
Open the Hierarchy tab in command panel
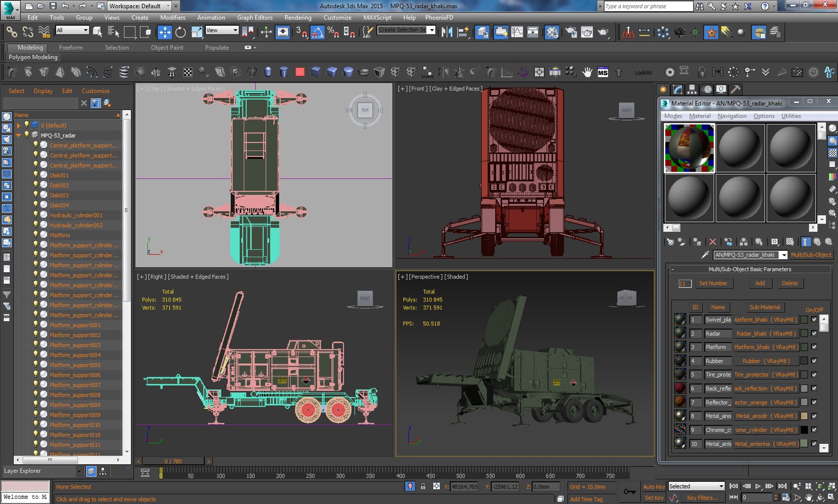point(692,89)
